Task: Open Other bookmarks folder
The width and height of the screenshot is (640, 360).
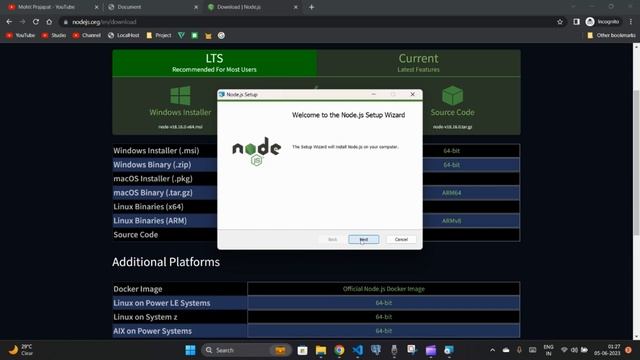Action: (x=611, y=36)
